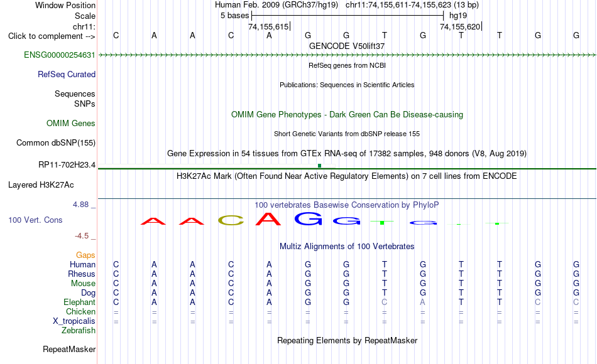
Task: Select the RepeatMasker track label
Action: (x=69, y=349)
